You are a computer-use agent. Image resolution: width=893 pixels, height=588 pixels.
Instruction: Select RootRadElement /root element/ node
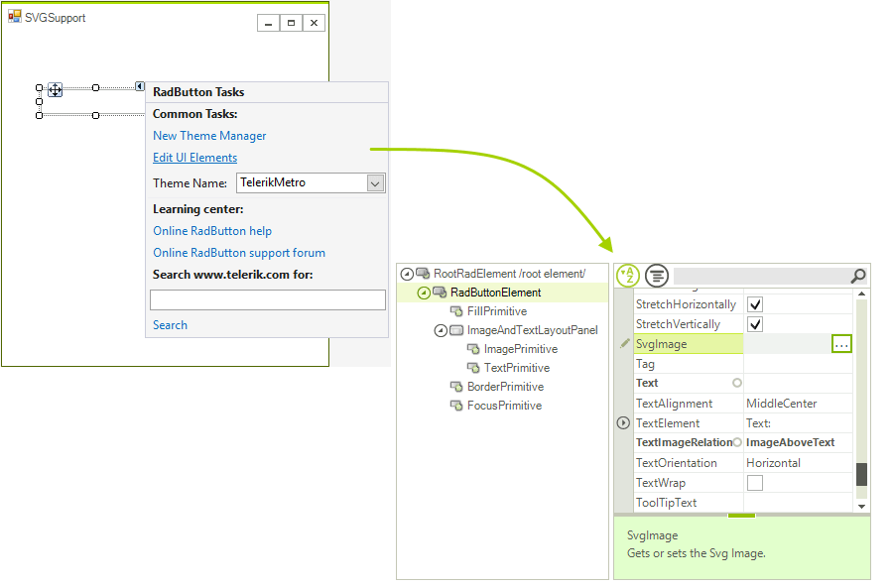pyautogui.click(x=509, y=274)
